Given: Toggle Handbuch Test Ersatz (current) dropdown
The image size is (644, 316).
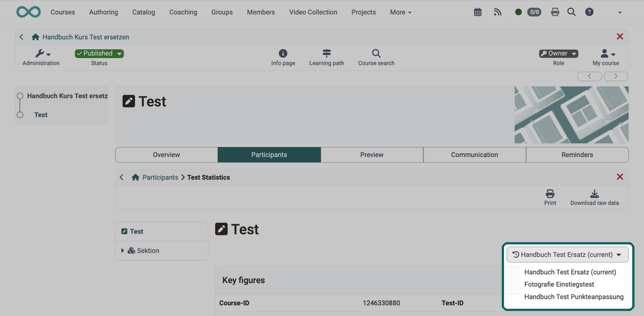Looking at the screenshot, I should [567, 254].
